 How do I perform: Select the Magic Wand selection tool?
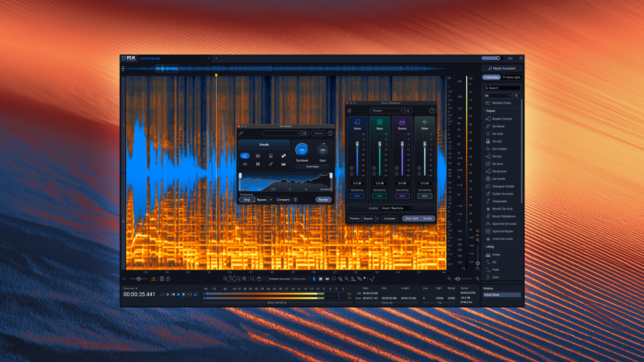[347, 279]
